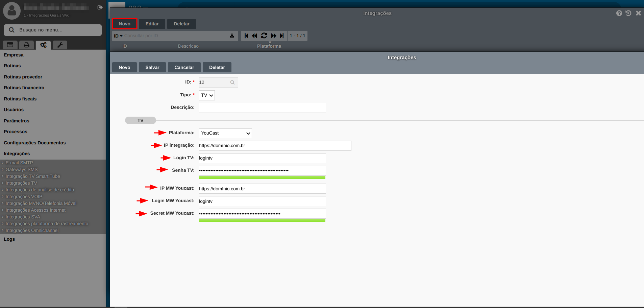Click the Salvar button

click(x=152, y=67)
